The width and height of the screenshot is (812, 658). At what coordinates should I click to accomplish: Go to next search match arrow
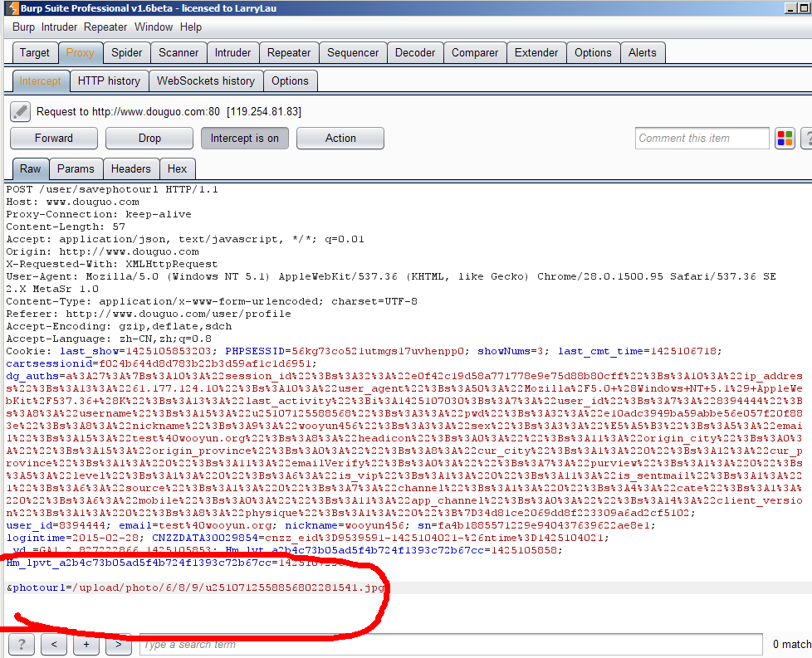pyautogui.click(x=119, y=644)
